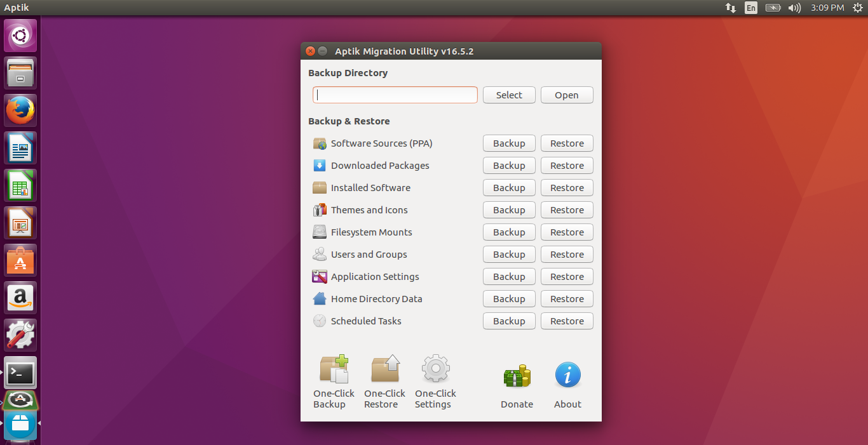Launch Firefox from the launcher

click(x=20, y=110)
